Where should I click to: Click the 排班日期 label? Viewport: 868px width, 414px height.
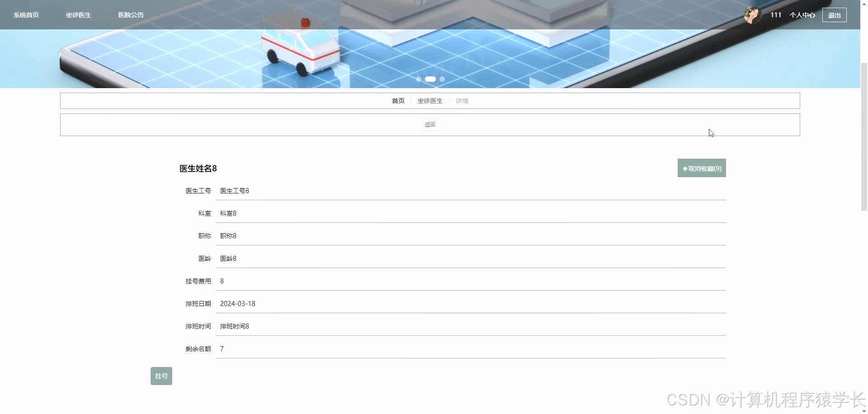point(198,304)
